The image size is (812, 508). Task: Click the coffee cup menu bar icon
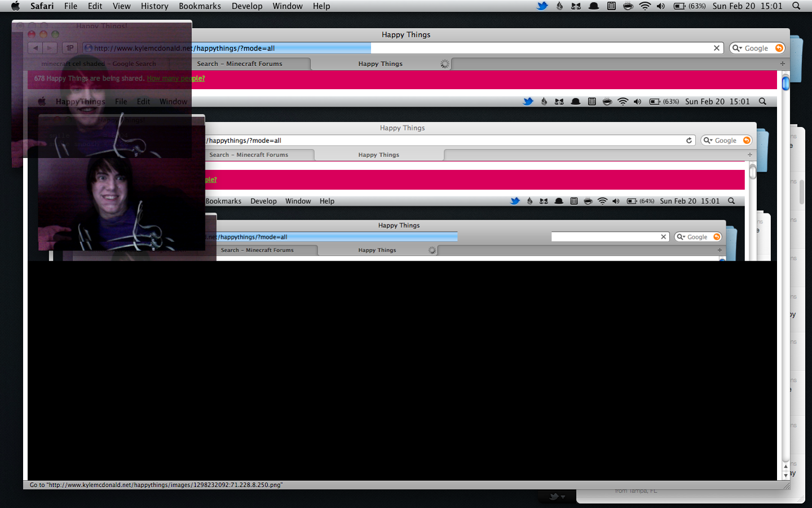pyautogui.click(x=628, y=6)
